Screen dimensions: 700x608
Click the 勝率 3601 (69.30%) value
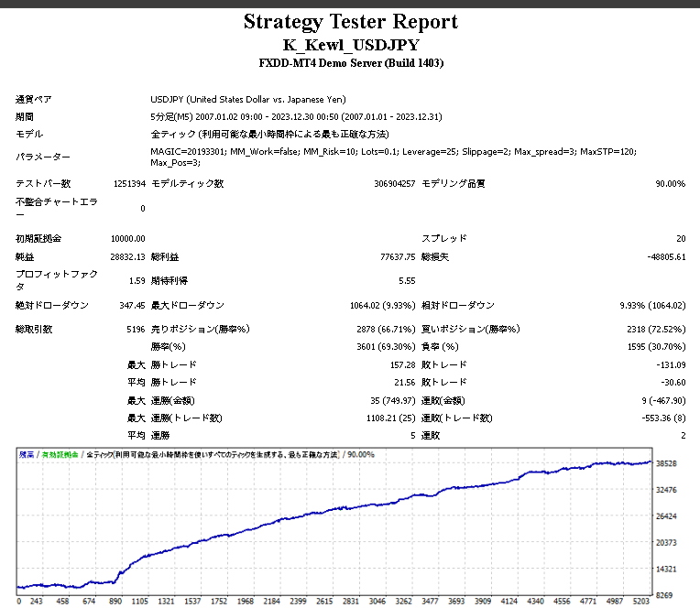(379, 347)
